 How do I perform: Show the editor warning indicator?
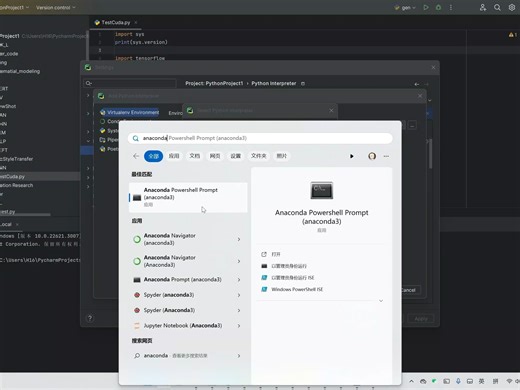512,35
